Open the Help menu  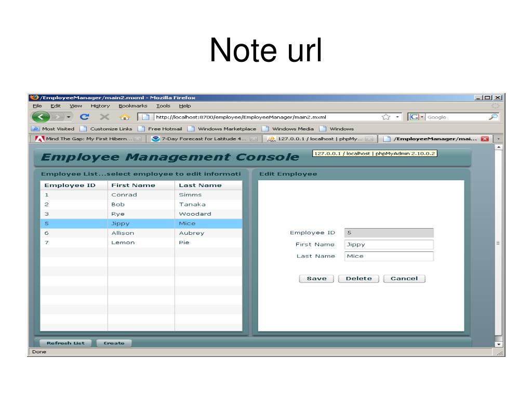(185, 106)
